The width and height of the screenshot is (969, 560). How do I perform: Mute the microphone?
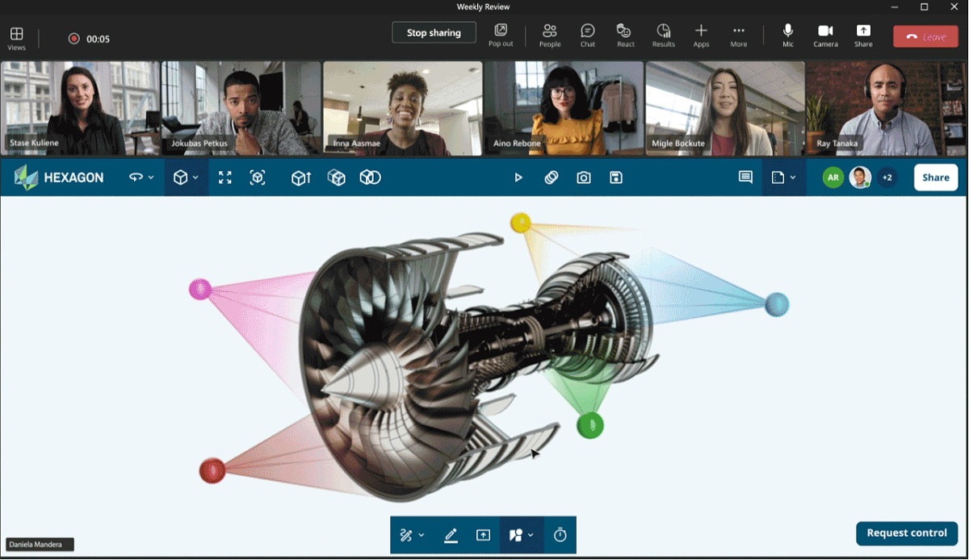787,36
